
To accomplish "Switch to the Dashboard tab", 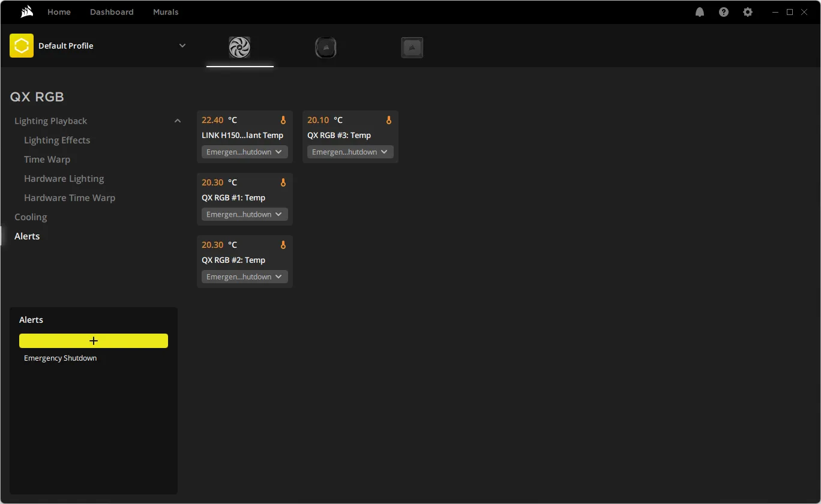I will (x=112, y=12).
